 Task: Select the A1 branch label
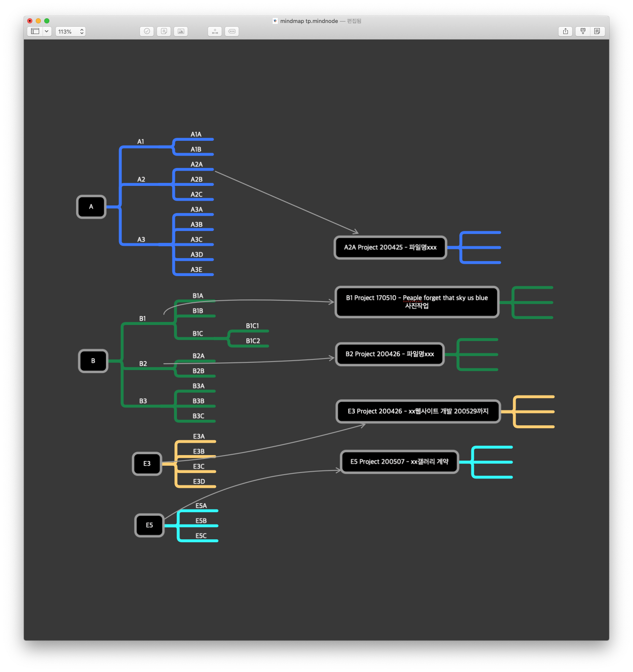141,142
